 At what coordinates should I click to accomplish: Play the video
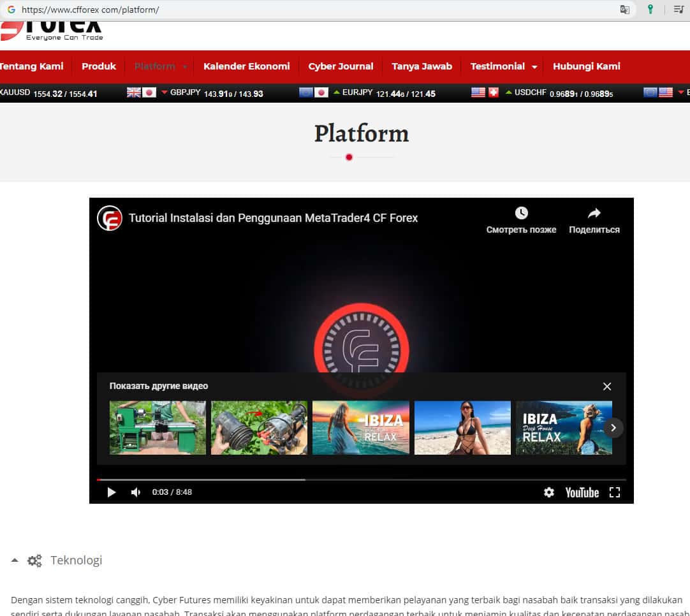pyautogui.click(x=112, y=492)
